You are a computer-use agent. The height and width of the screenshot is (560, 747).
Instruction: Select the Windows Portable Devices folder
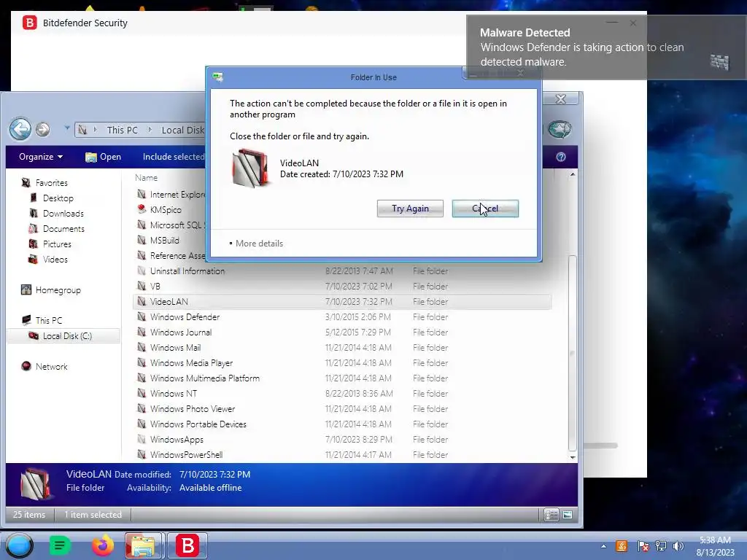(x=198, y=424)
